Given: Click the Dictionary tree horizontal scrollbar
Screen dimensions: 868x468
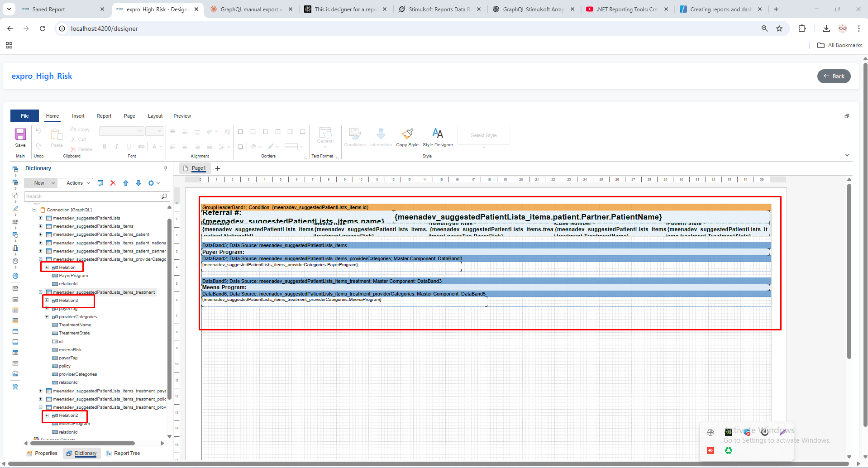Looking at the screenshot, I should 81,444.
